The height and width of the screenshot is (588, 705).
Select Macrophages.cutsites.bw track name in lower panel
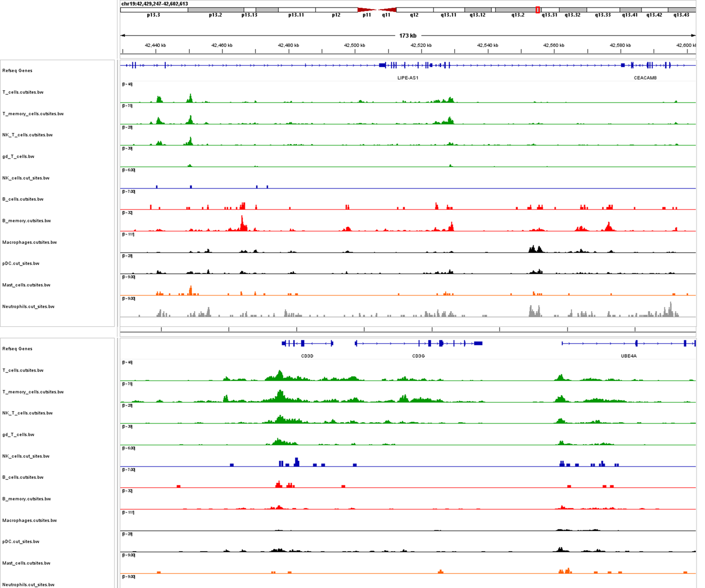[29, 520]
